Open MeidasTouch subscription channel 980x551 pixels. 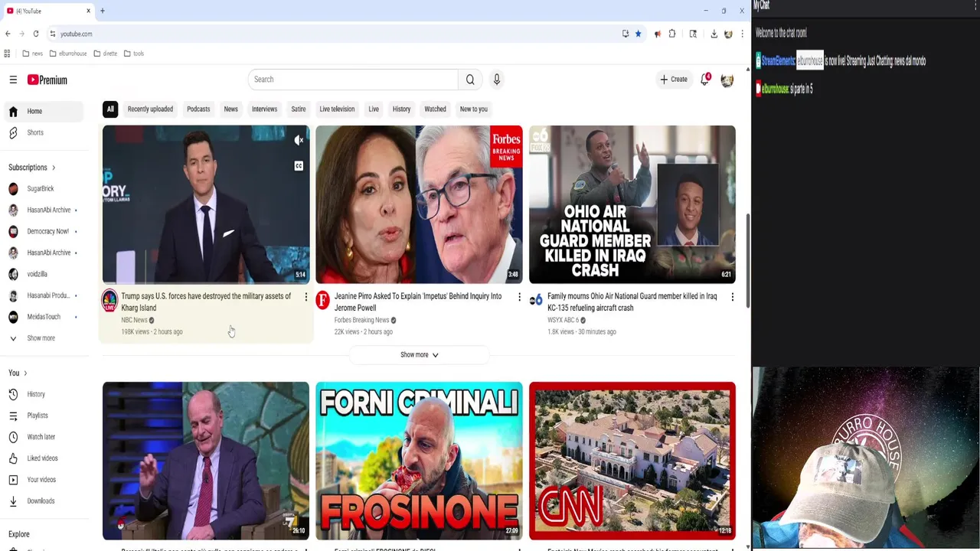44,317
